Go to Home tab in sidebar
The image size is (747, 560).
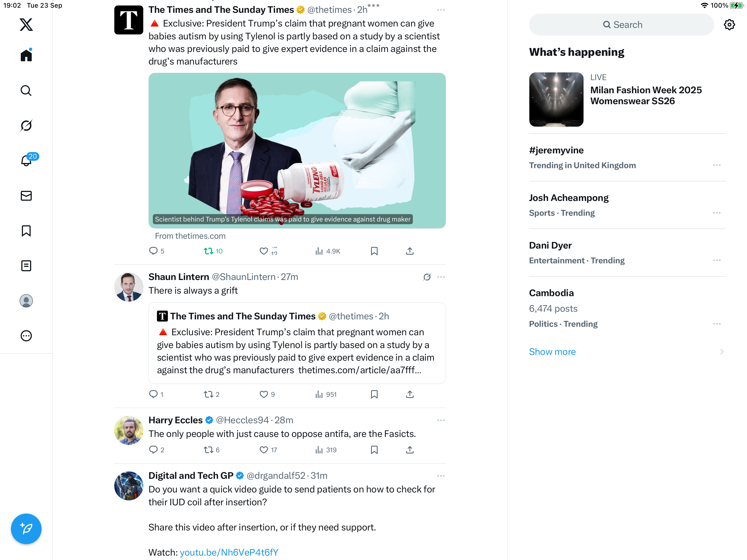click(26, 55)
